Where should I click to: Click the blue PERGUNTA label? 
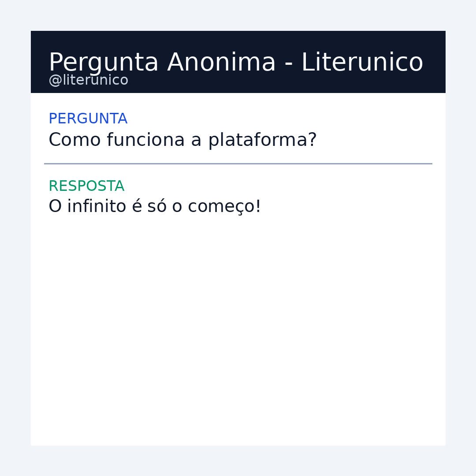pos(88,119)
